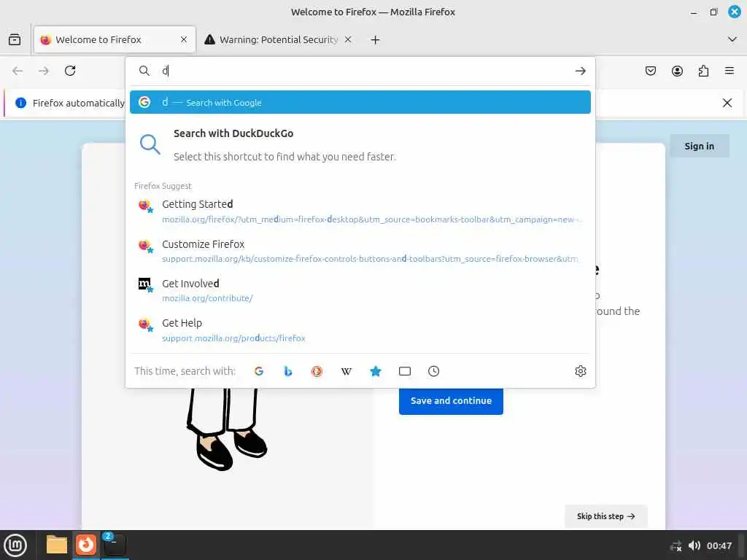The height and width of the screenshot is (560, 747).
Task: Search this time with DuckDuckGo icon
Action: (317, 371)
